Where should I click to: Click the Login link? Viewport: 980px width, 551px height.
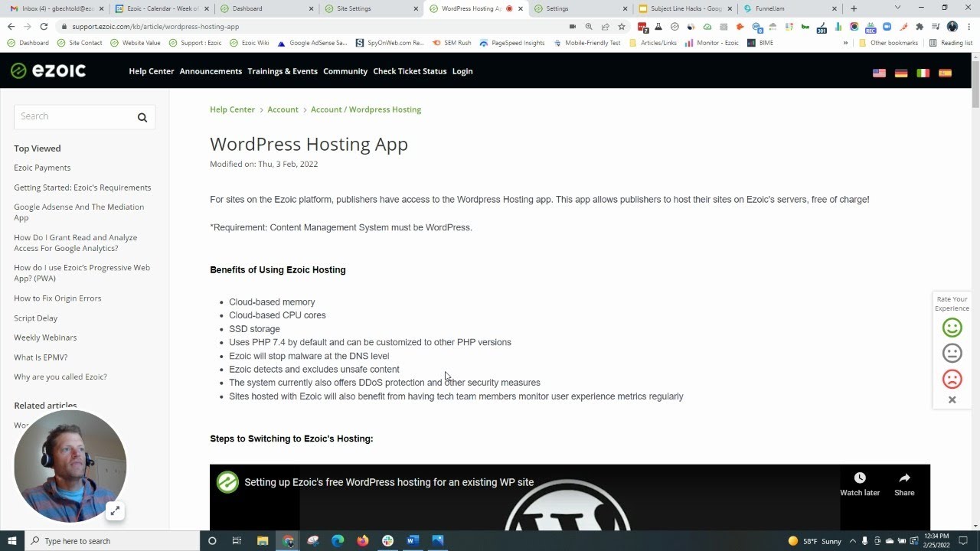tap(462, 71)
